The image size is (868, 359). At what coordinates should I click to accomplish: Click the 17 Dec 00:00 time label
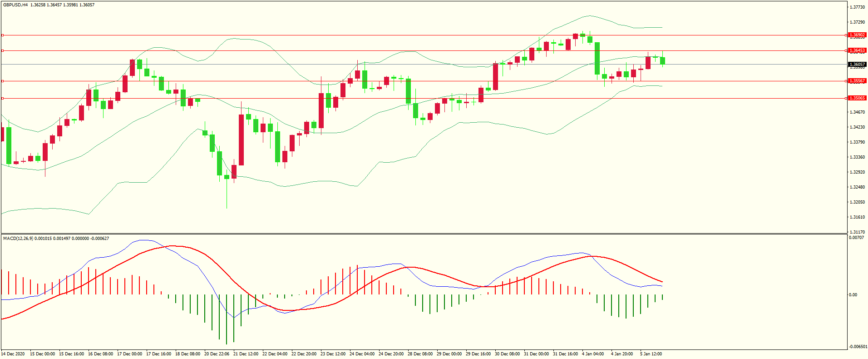tap(129, 354)
